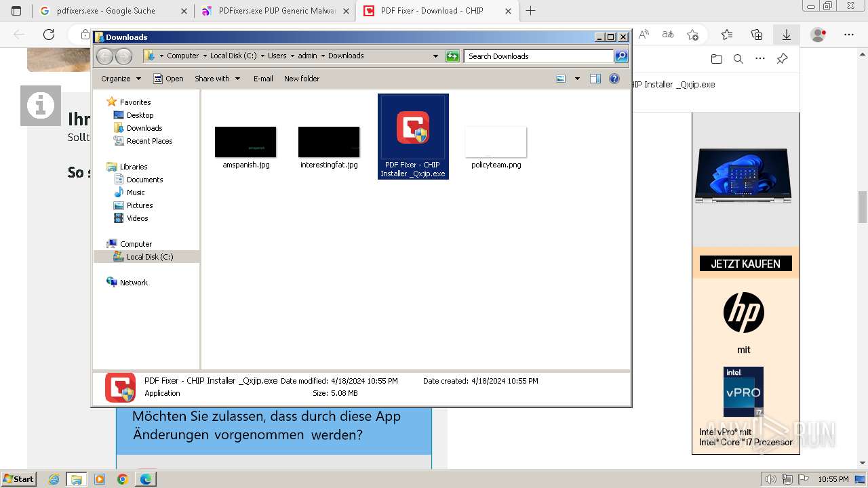Screen dimensions: 868x488
Task: Open Internet Explorer from taskbar
Action: [54, 479]
